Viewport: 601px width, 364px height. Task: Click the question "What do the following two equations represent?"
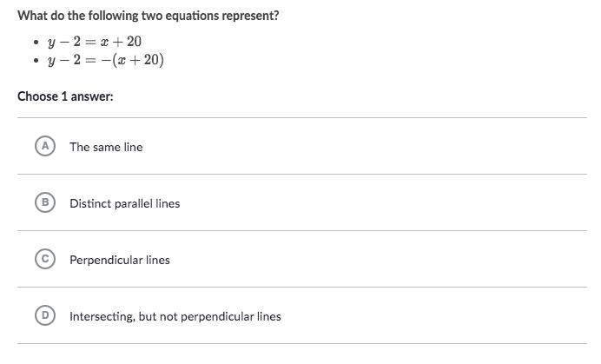pos(149,16)
